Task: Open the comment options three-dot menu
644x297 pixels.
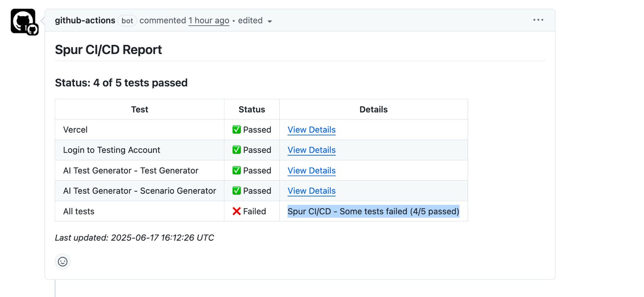Action: click(538, 20)
